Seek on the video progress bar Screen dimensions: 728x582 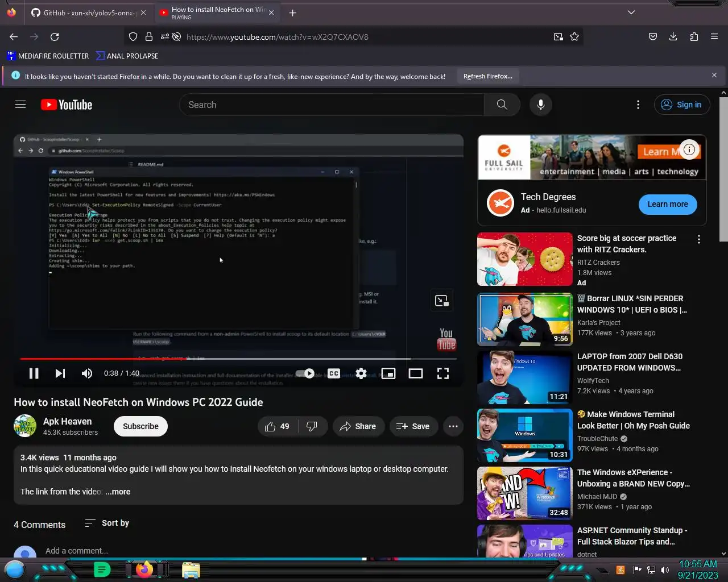(238, 359)
